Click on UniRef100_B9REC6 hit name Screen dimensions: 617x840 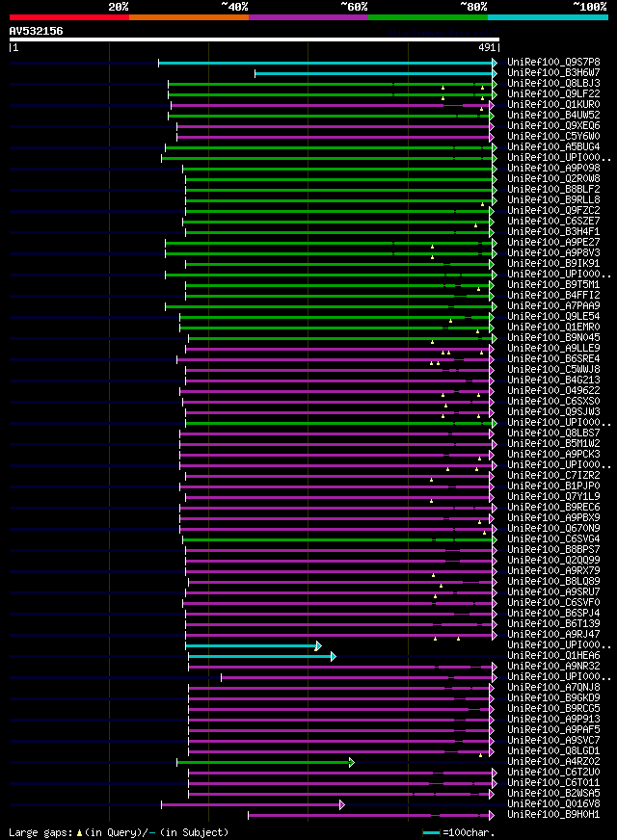[x=553, y=508]
